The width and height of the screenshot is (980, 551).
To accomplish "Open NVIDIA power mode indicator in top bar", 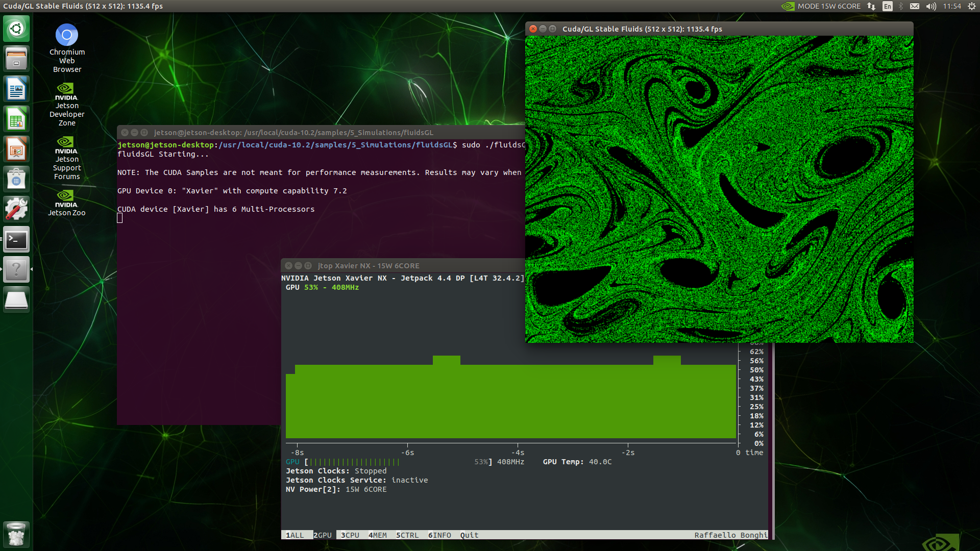I will pyautogui.click(x=788, y=6).
